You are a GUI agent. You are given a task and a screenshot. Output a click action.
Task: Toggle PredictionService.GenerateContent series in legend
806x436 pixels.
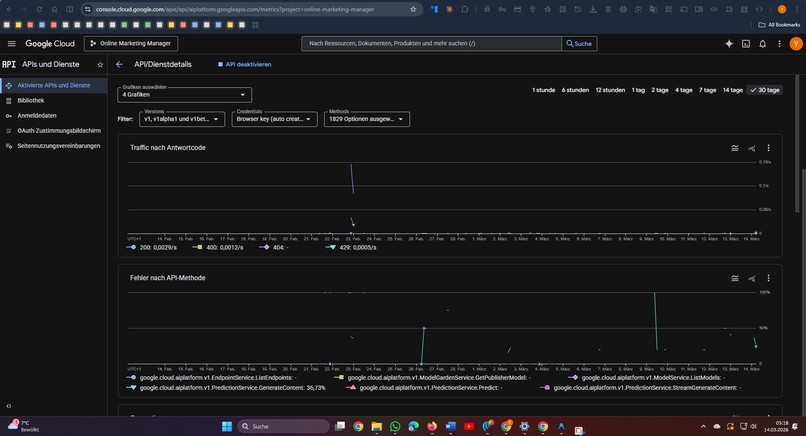pyautogui.click(x=226, y=388)
